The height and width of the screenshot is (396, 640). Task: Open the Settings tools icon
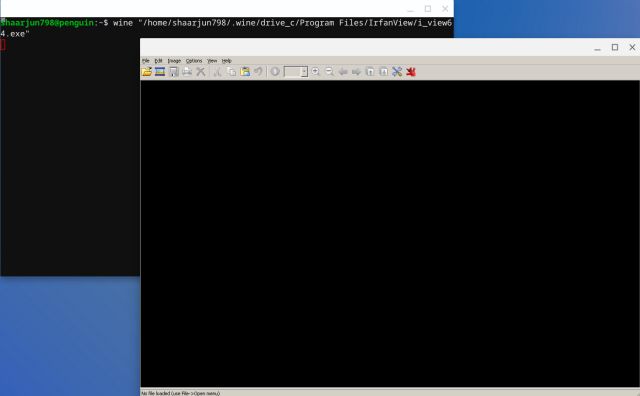click(397, 72)
